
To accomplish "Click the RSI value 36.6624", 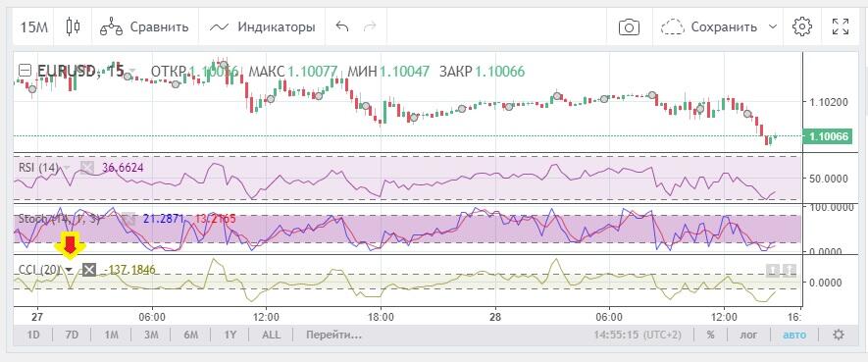I will pyautogui.click(x=124, y=168).
